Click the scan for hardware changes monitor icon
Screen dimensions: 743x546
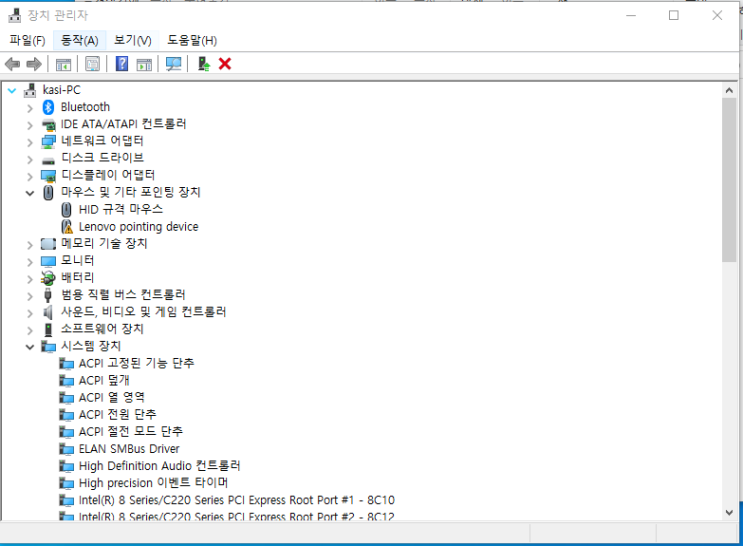tap(174, 64)
